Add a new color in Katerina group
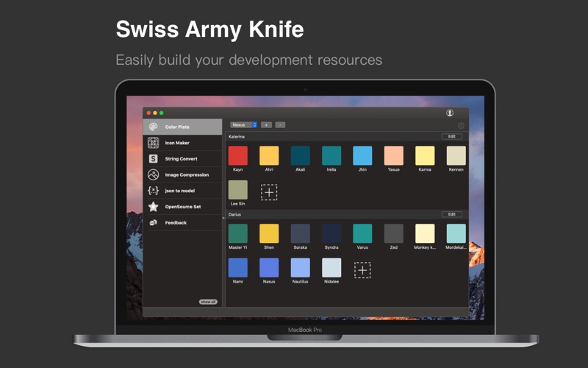 [x=269, y=192]
